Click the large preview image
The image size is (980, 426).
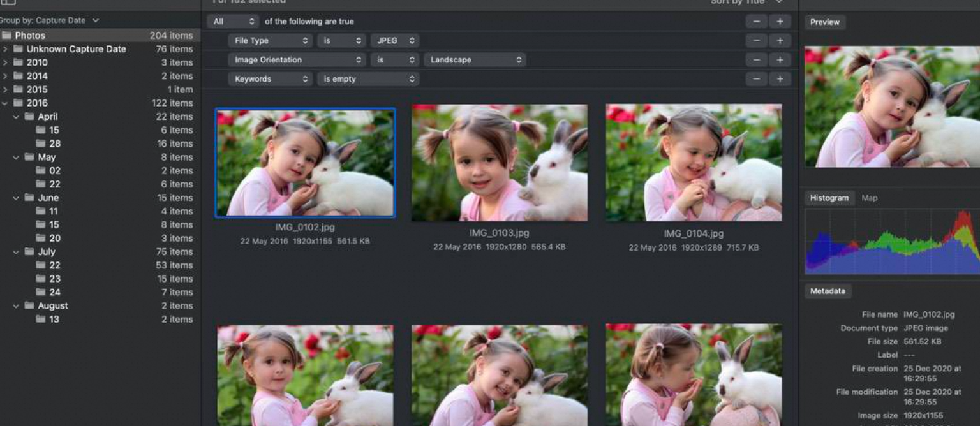click(x=892, y=106)
